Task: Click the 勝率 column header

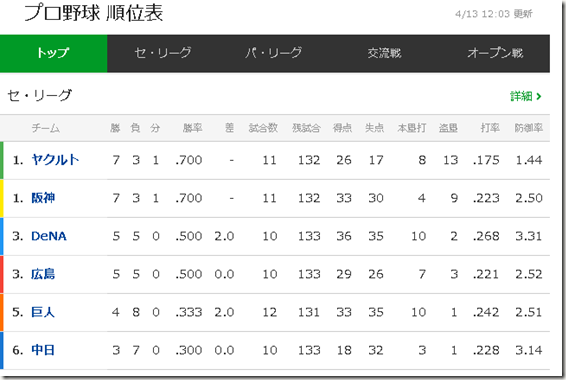Action: click(x=192, y=128)
